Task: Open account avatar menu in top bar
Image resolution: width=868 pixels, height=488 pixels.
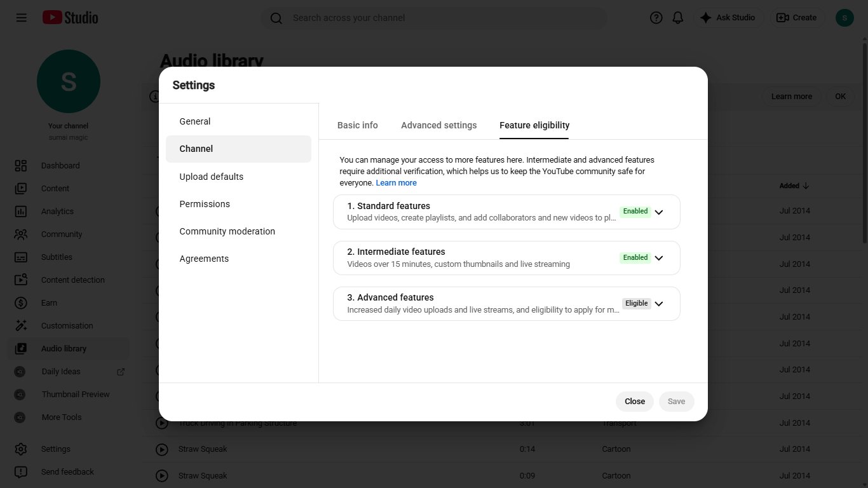Action: click(844, 18)
